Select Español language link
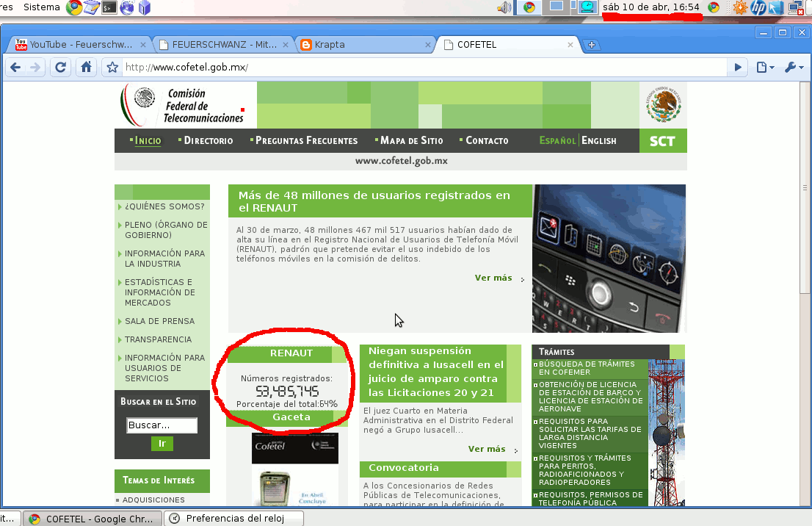This screenshot has height=526, width=812. 558,140
